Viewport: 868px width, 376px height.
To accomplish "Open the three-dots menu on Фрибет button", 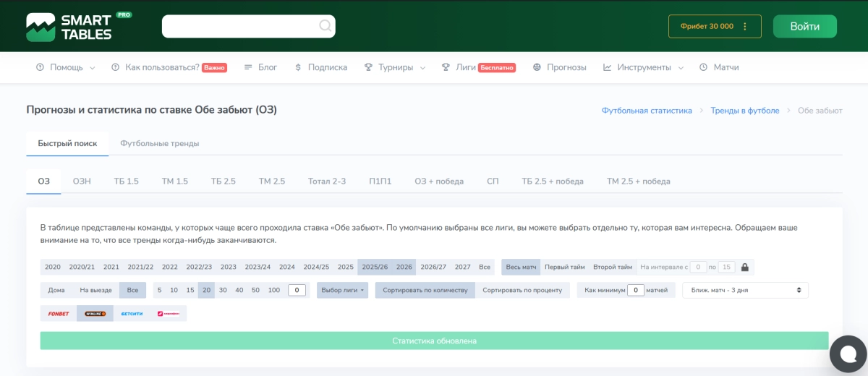I will 746,26.
